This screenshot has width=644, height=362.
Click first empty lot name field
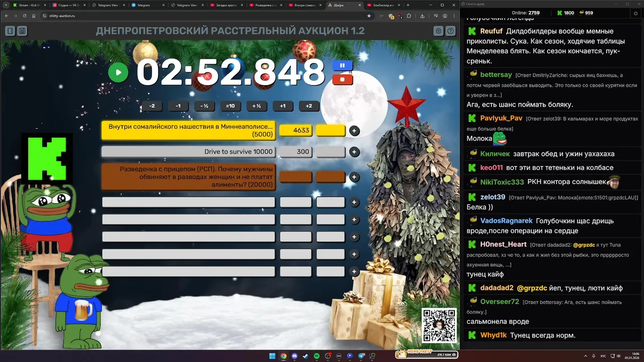coord(189,202)
